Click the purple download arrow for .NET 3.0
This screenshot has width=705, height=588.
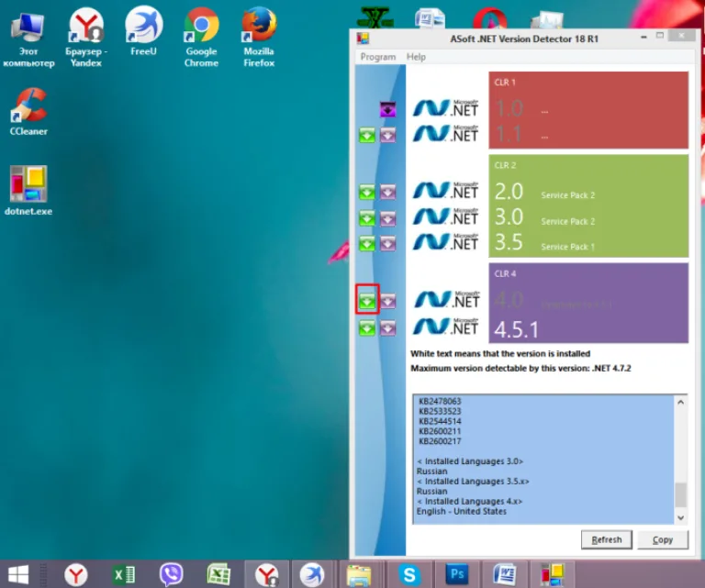point(387,218)
